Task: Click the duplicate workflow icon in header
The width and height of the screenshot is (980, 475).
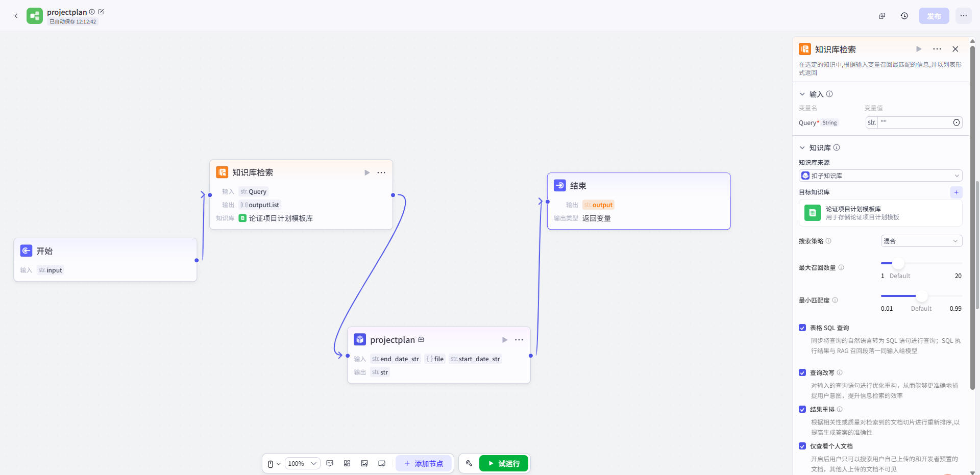Action: tap(881, 16)
